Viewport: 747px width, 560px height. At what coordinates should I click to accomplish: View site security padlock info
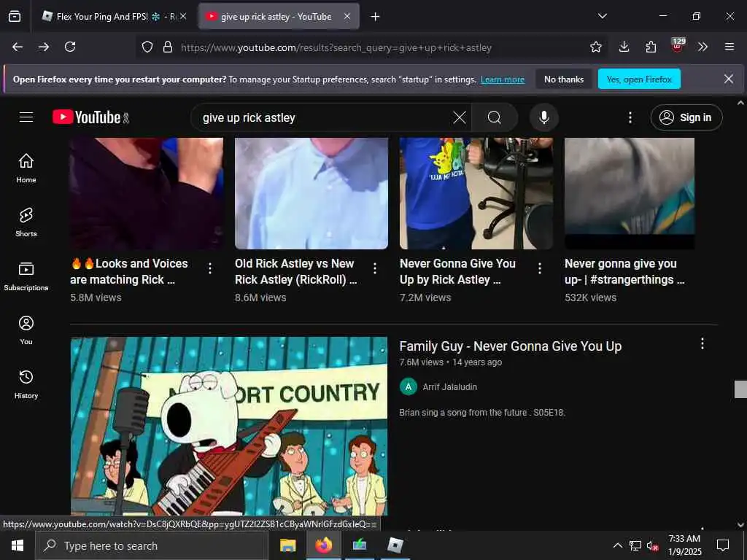[x=168, y=47]
